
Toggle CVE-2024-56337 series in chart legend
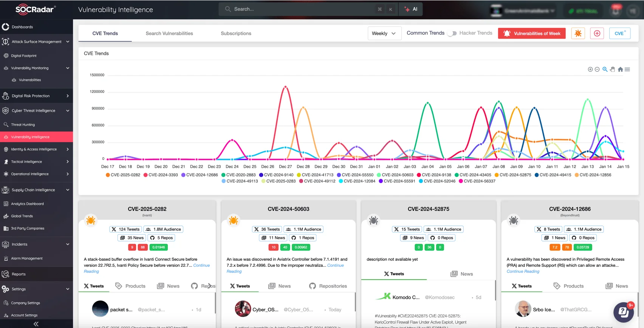(x=477, y=181)
